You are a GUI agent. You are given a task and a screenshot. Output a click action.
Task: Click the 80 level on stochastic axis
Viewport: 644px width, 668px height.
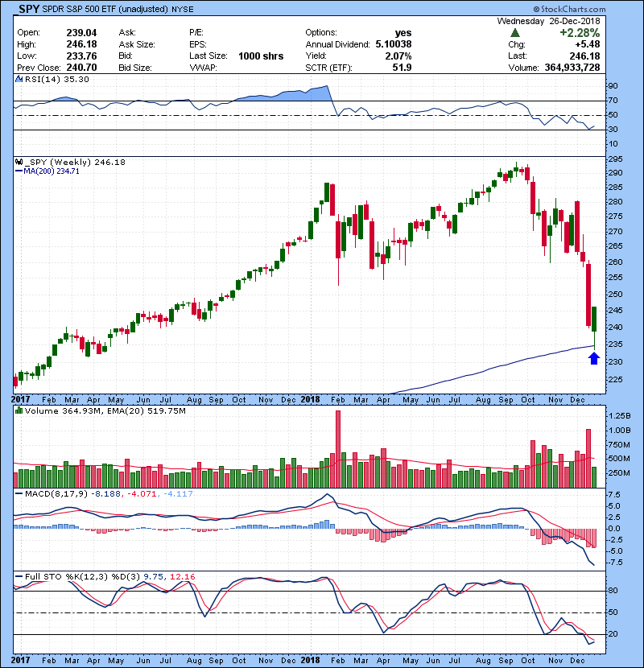613,591
